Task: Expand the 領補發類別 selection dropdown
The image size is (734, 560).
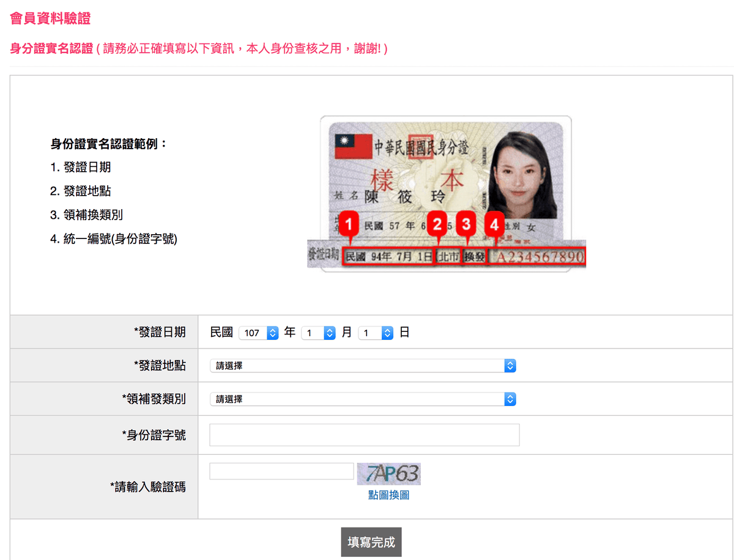Action: [363, 399]
